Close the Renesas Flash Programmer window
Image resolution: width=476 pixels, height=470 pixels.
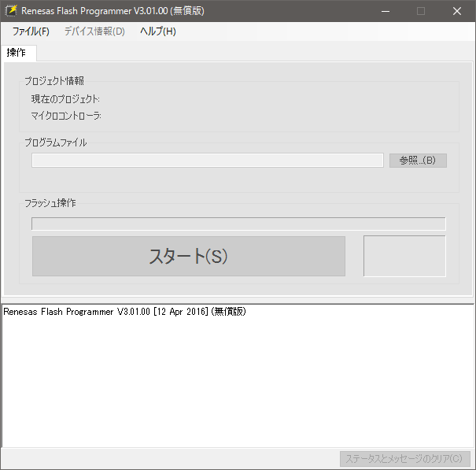(x=456, y=11)
